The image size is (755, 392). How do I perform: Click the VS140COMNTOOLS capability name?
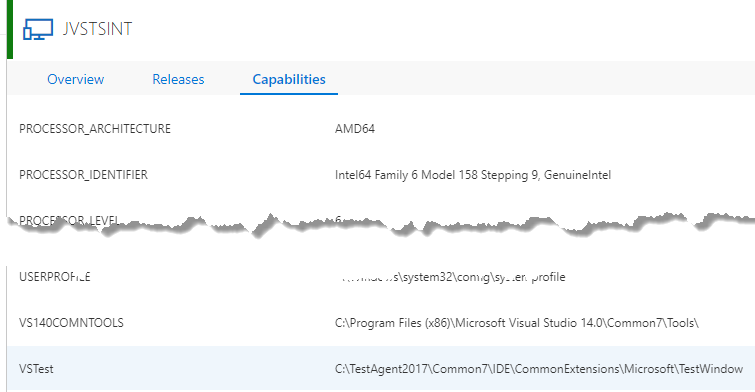71,323
